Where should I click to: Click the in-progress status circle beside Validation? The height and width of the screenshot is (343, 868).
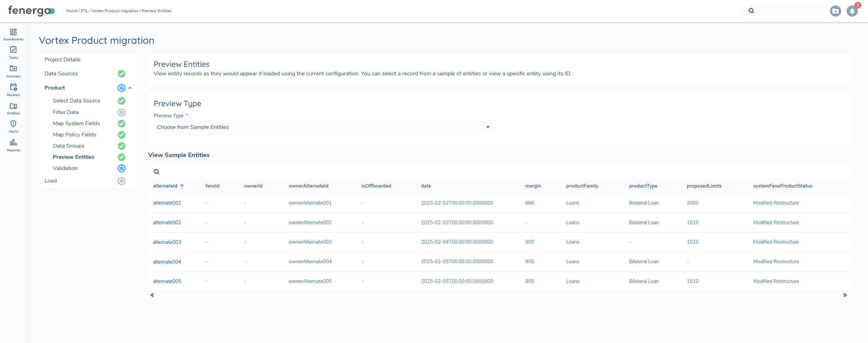click(x=121, y=168)
